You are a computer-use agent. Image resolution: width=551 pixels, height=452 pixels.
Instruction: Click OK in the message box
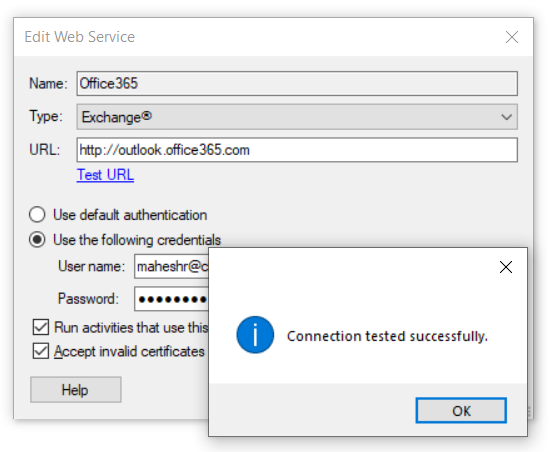tap(461, 411)
